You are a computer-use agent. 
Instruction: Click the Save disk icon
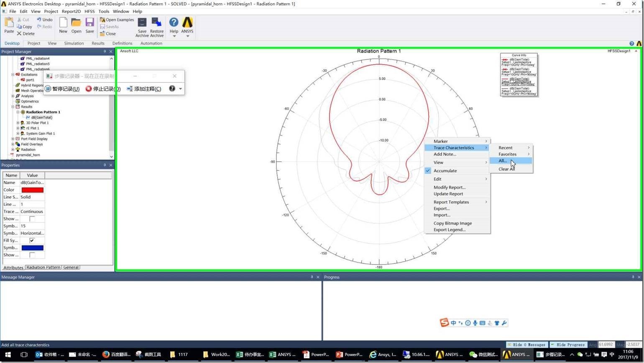[89, 23]
